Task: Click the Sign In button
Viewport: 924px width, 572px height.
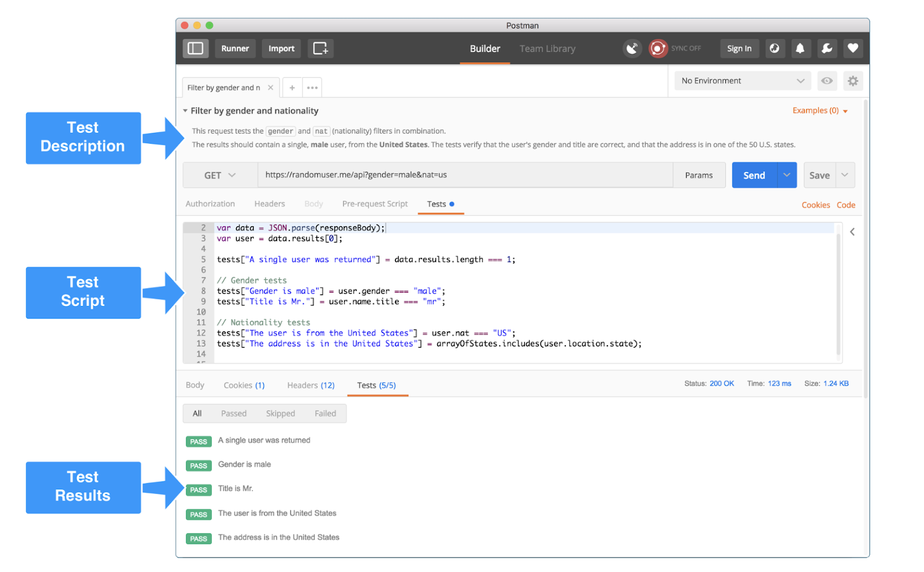Action: [x=739, y=48]
